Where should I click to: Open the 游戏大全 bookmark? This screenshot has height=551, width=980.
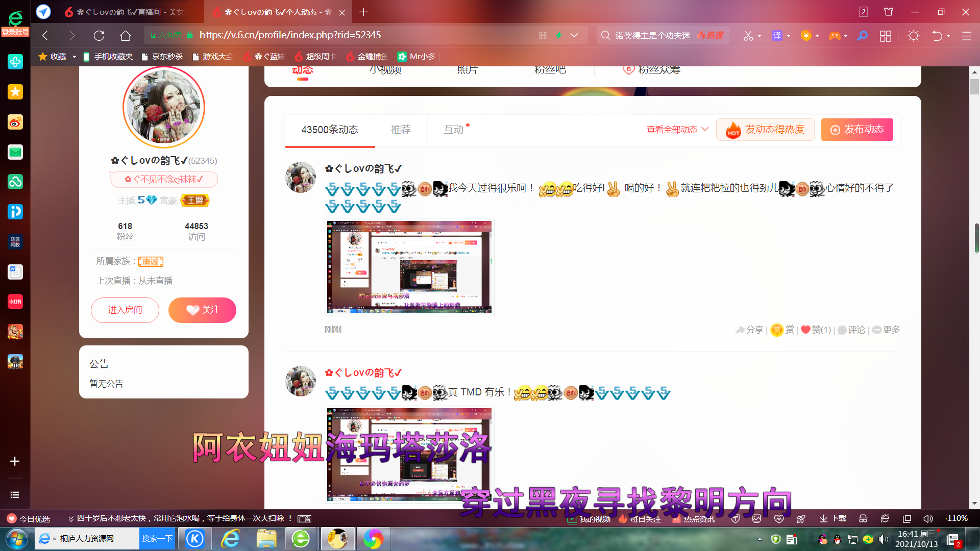[212, 57]
